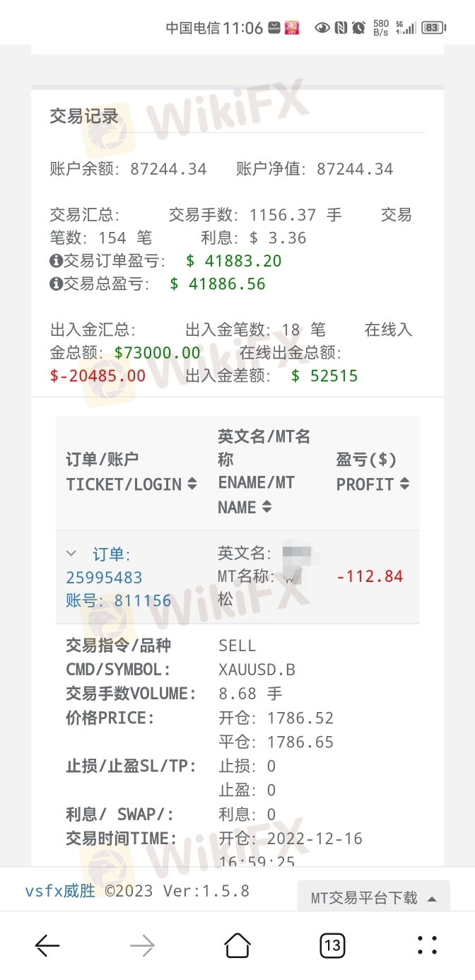Tap the alarm clock status icon
Screen dimensions: 475x980
[358, 28]
